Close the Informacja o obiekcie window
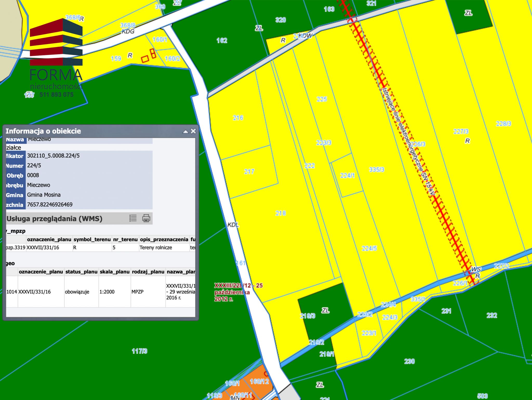Screen dimensions: 532x400 pos(193,131)
